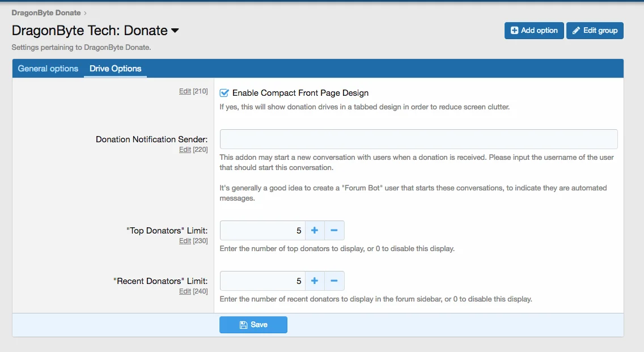Open the Edit link for option 230
Screen dimensions: 644x352
tap(185, 241)
